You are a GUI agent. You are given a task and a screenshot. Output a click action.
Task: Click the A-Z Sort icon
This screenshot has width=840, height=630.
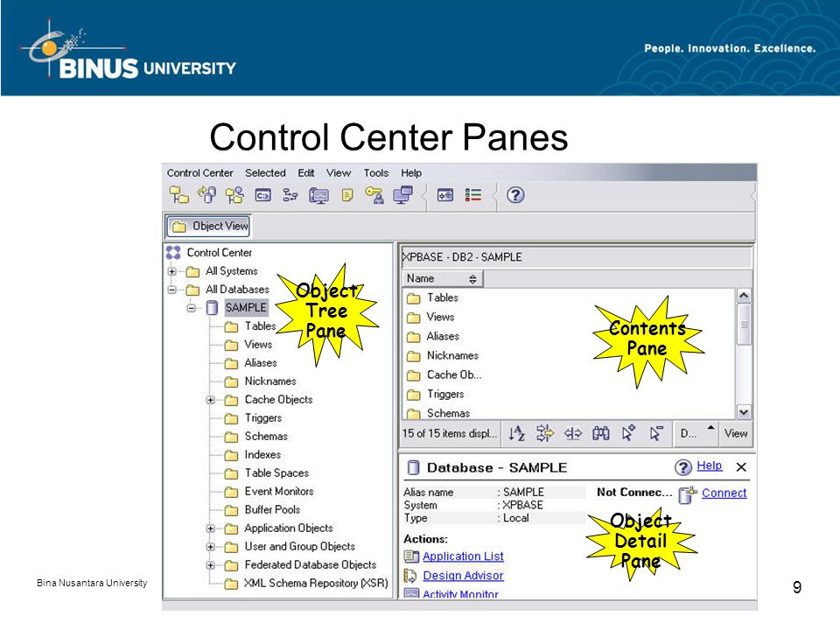tap(516, 433)
